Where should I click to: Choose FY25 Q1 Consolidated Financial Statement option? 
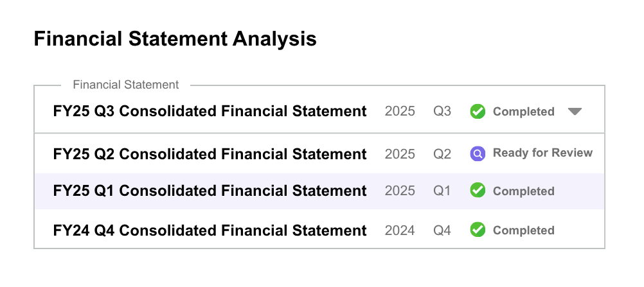point(210,191)
